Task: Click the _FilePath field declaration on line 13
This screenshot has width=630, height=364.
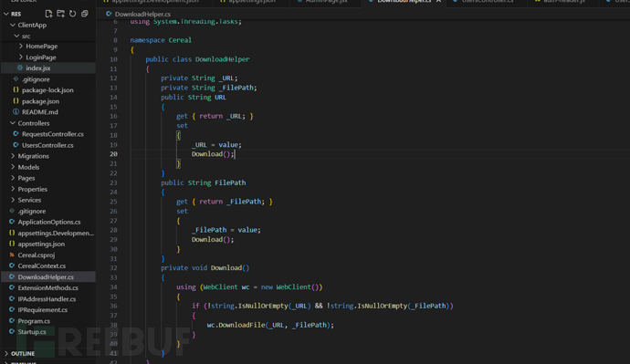Action: [x=208, y=88]
